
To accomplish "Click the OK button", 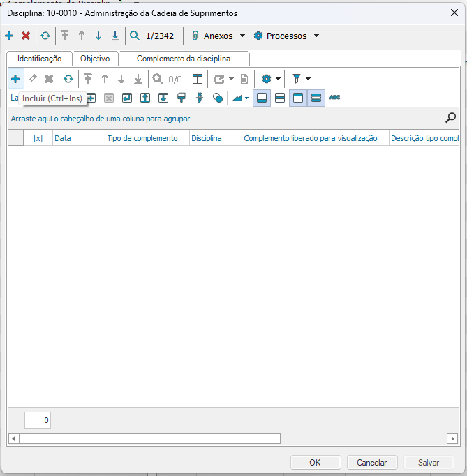I will pos(316,462).
